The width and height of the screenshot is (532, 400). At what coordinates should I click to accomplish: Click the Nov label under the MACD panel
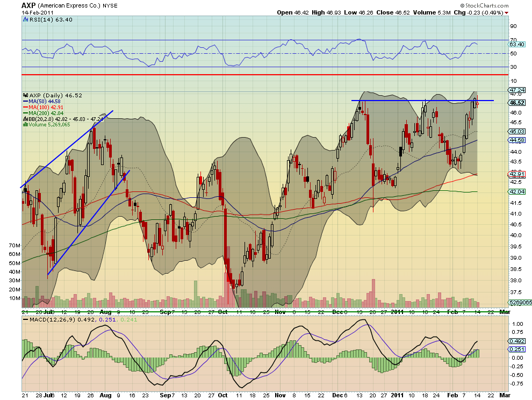[280, 395]
